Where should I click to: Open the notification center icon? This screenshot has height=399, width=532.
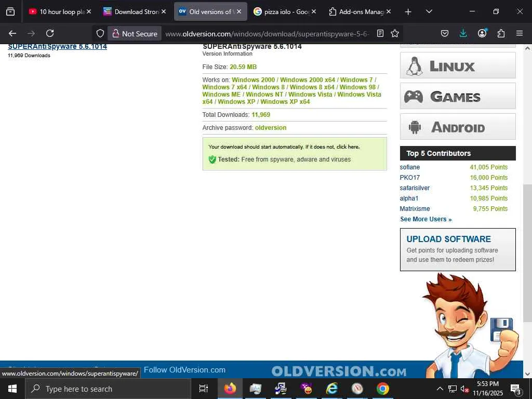coord(516,389)
